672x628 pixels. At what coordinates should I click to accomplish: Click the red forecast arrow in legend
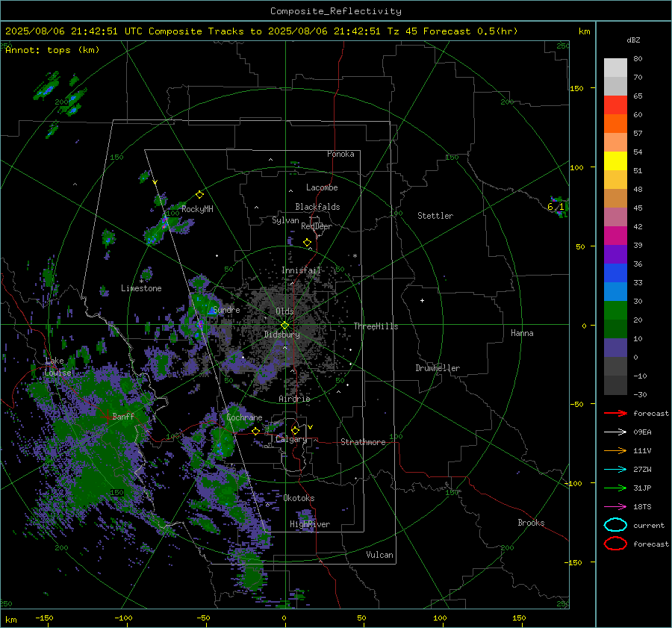pyautogui.click(x=615, y=413)
